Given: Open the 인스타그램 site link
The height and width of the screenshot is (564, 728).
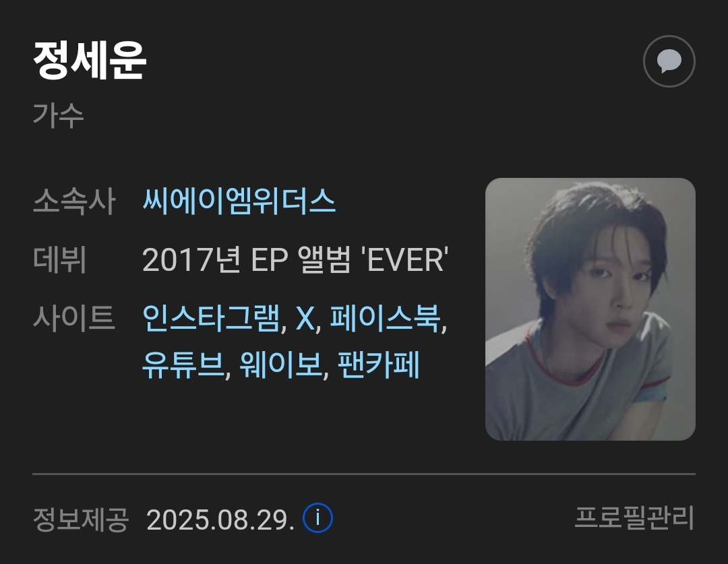Looking at the screenshot, I should pos(211,318).
